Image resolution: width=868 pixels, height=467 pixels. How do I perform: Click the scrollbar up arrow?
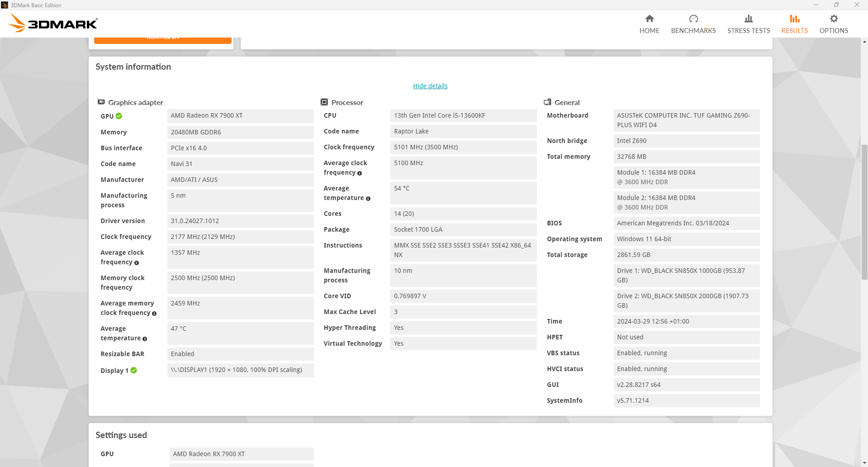pos(864,42)
